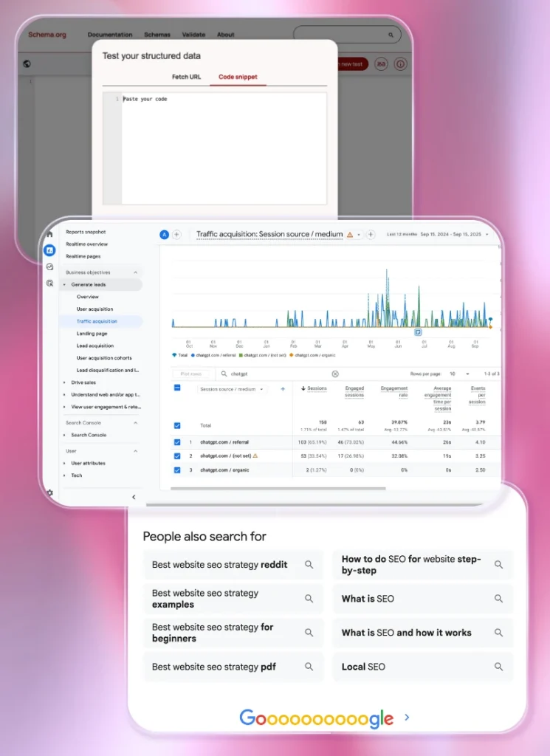
Task: Open Reports snapshot in the sidebar
Action: click(86, 232)
